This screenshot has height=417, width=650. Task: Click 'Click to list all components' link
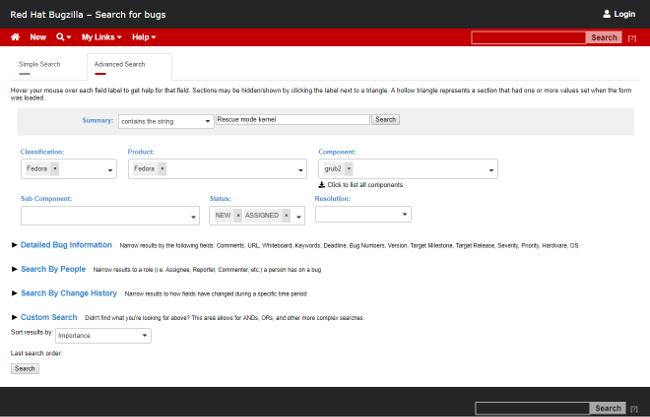[x=365, y=184]
